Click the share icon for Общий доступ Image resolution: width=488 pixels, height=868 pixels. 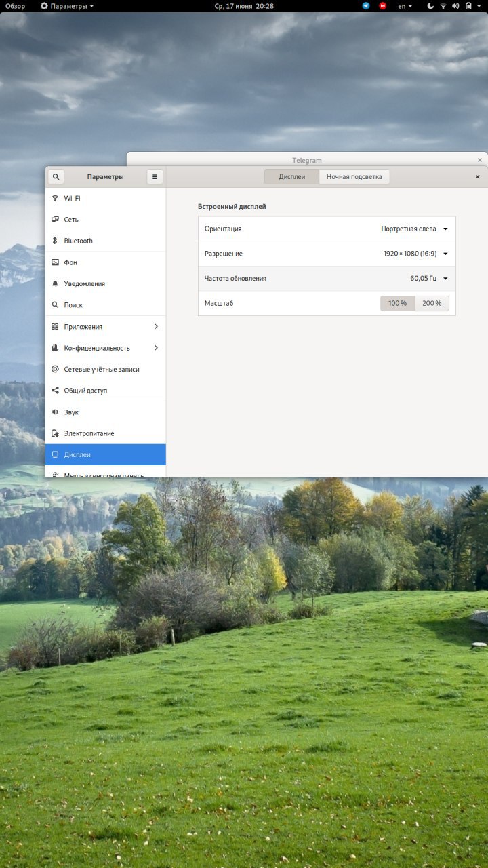55,391
